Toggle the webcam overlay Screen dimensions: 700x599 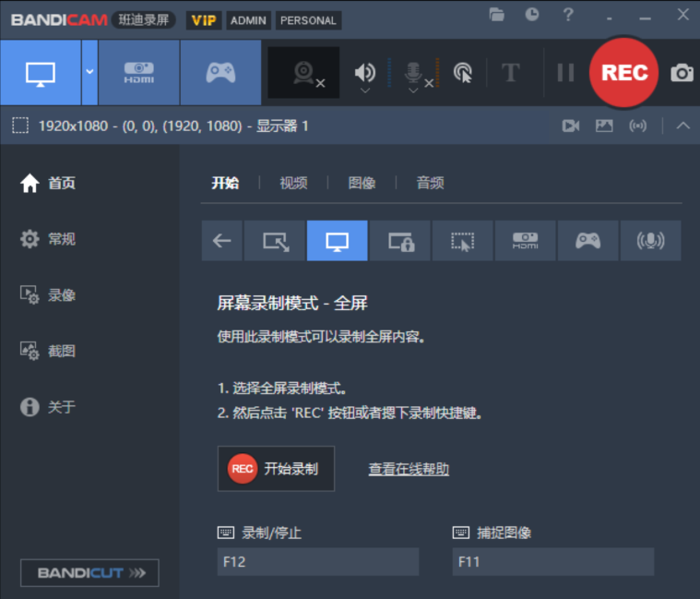pos(303,73)
